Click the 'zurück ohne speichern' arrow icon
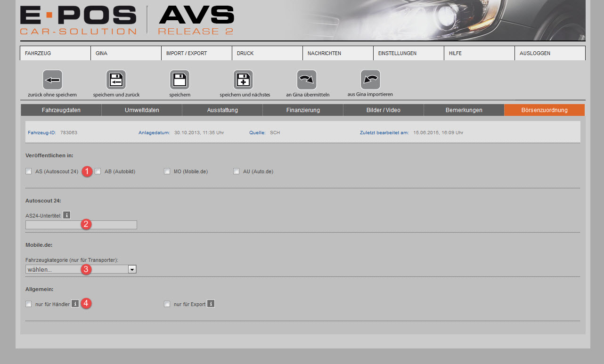604x364 pixels. tap(52, 80)
